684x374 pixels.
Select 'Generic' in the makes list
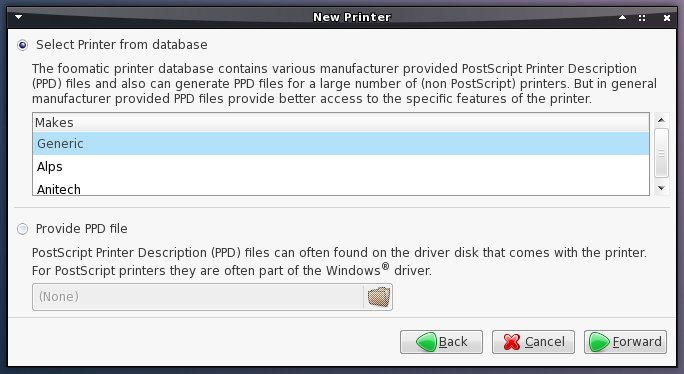341,144
